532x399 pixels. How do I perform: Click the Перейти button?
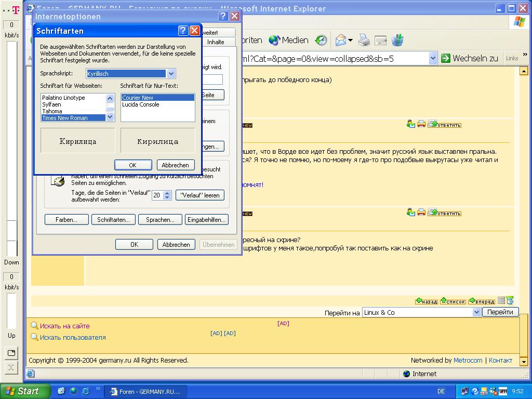(x=500, y=312)
